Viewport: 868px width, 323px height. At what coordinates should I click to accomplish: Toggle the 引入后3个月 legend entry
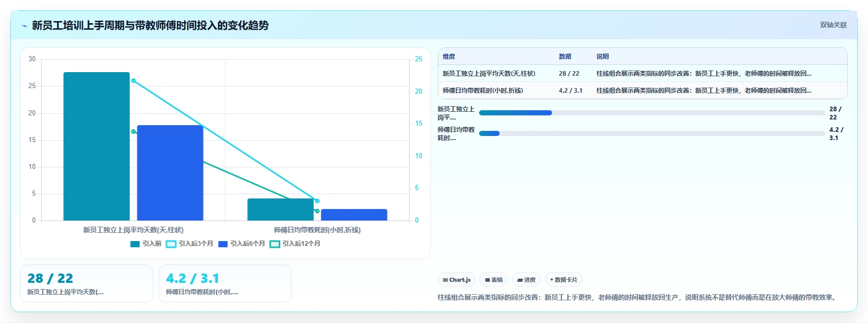click(x=189, y=244)
